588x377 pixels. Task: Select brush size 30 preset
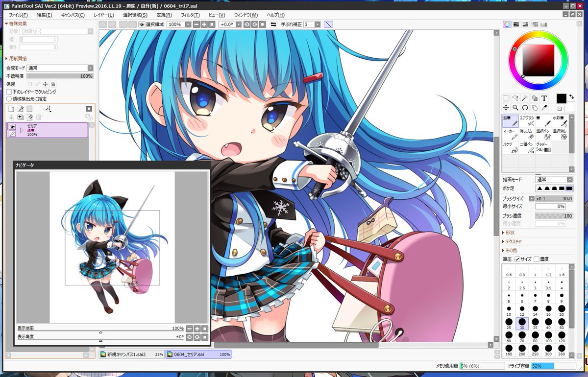(x=522, y=324)
